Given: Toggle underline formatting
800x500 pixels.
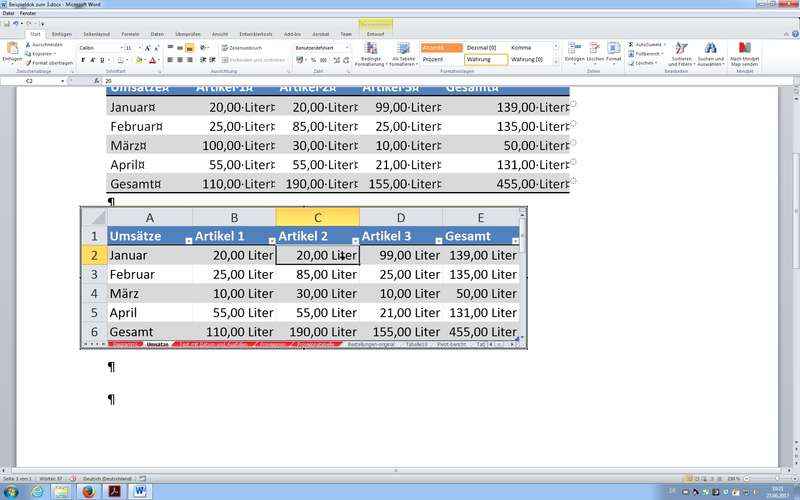Looking at the screenshot, I should click(103, 60).
